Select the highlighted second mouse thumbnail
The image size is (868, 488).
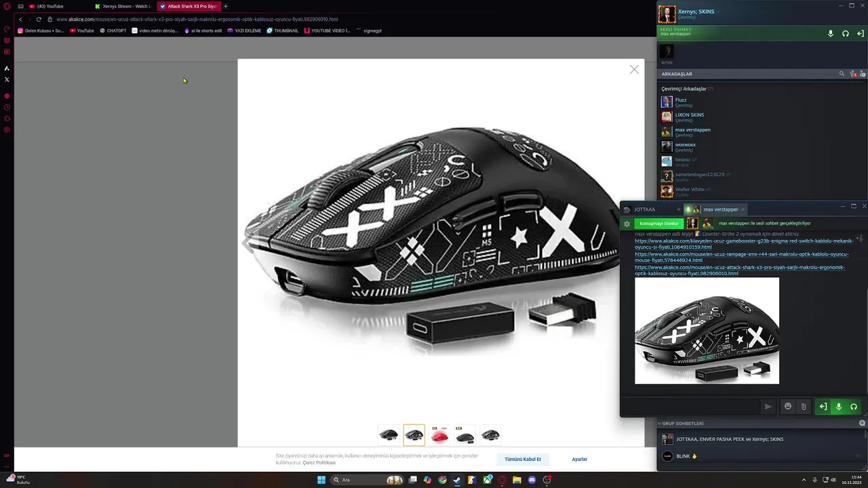(414, 435)
